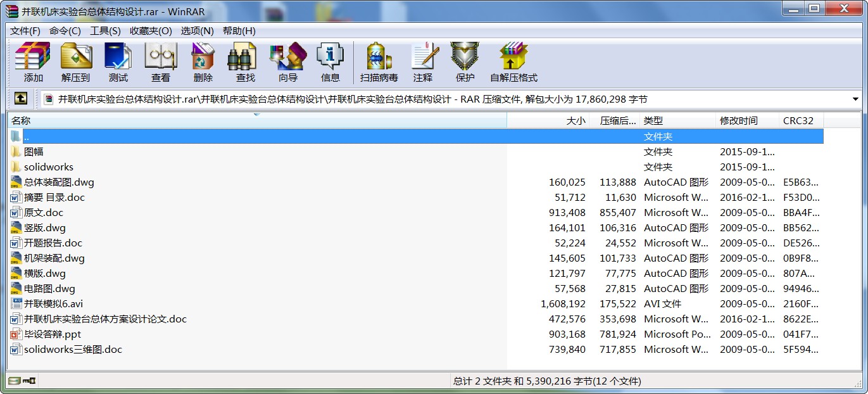Sort by 压缩后 column header
The width and height of the screenshot is (868, 394).
[615, 120]
